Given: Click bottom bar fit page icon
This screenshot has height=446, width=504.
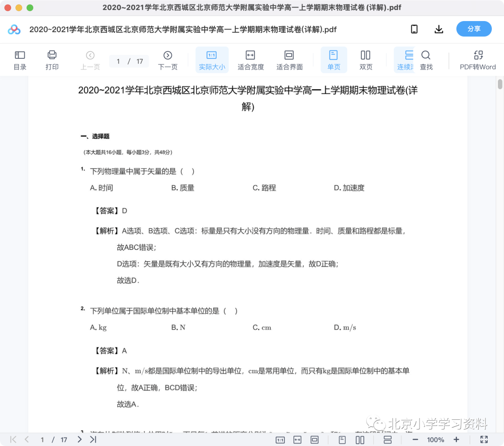Looking at the screenshot, I should [x=315, y=440].
